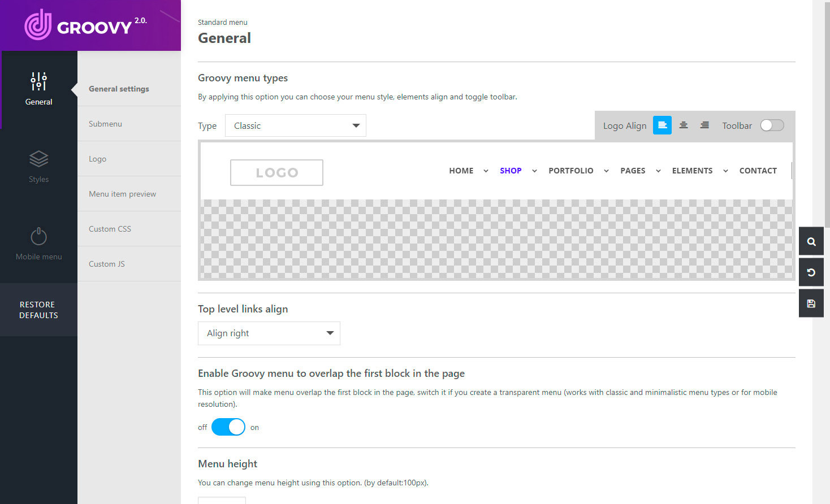Click the search icon button
Screen dimensions: 830x504
(811, 242)
